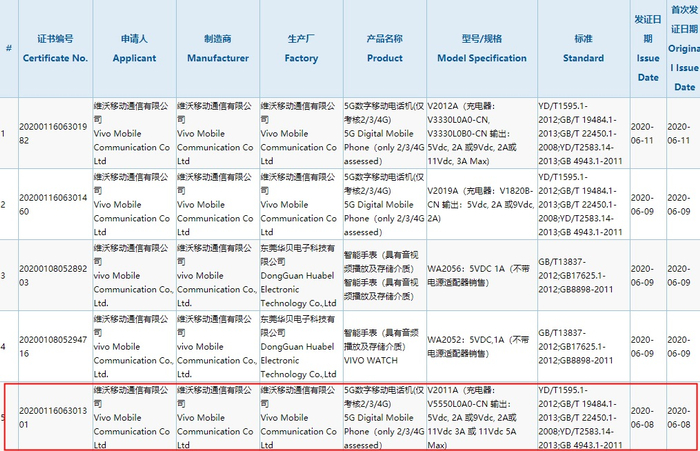
Task: Click the Model Specification column header
Action: 482,48
